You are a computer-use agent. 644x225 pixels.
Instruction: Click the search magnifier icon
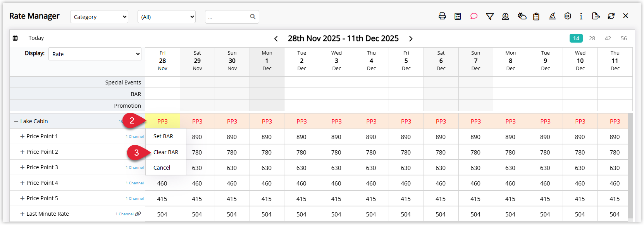pyautogui.click(x=253, y=17)
